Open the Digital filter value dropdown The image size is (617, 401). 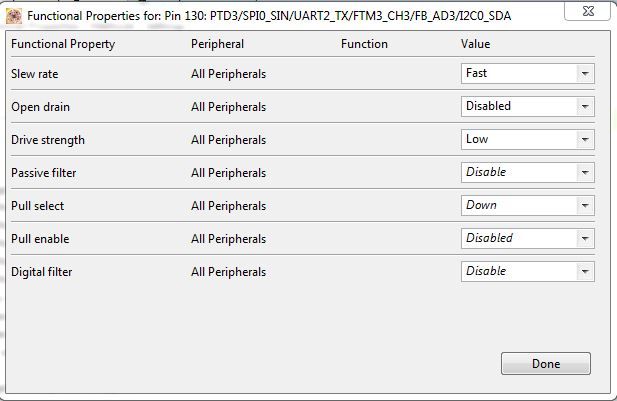coord(585,271)
